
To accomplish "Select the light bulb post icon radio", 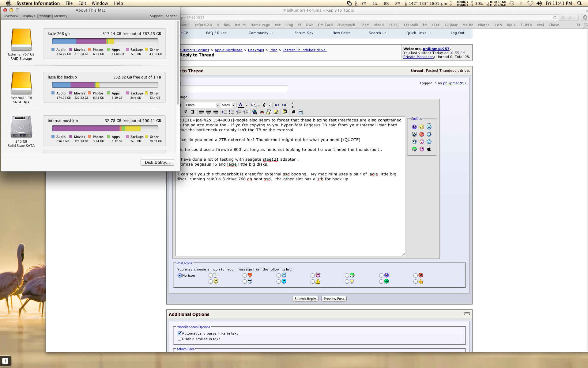I will (347, 282).
